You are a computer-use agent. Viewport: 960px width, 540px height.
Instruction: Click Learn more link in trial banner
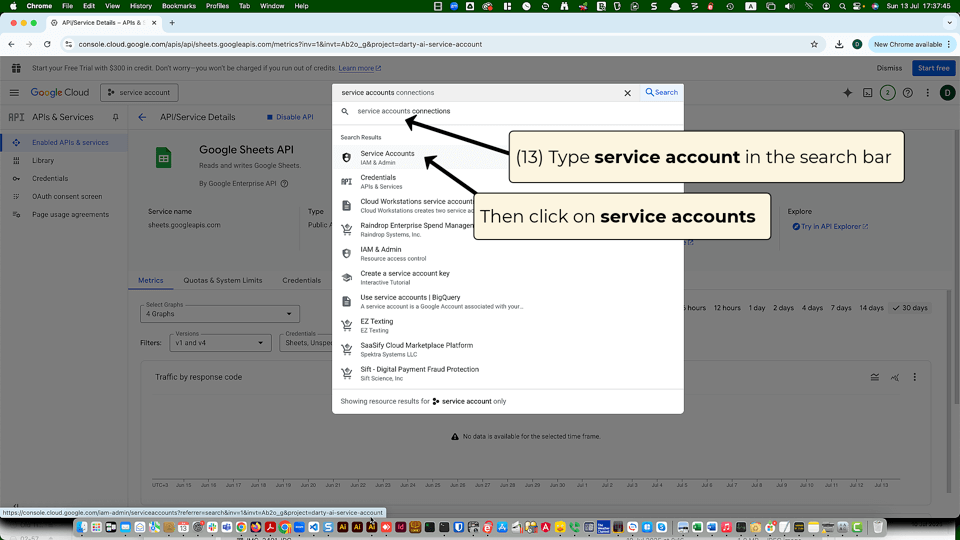359,68
